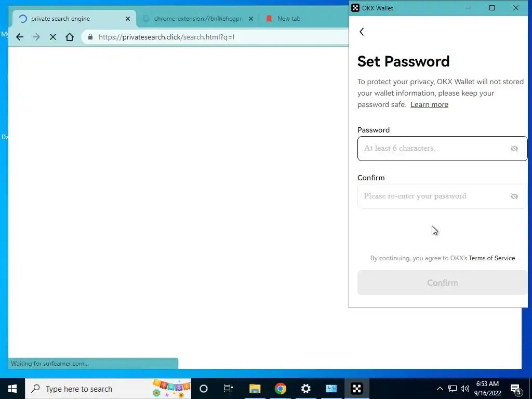Open Google Chrome from taskbar

(280, 389)
